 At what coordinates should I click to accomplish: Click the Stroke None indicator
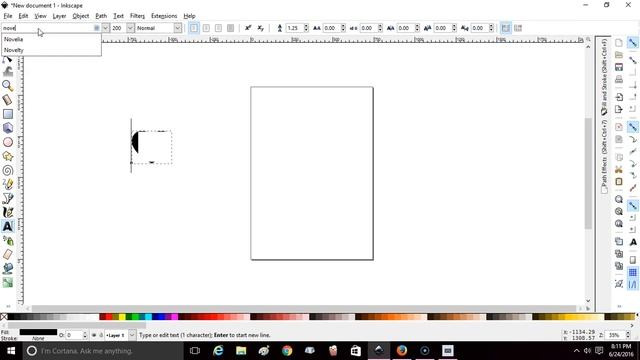click(x=38, y=338)
